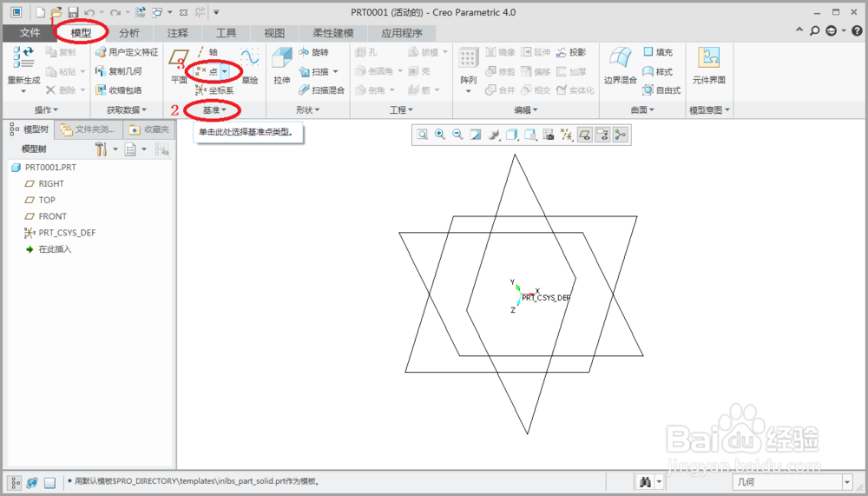The height and width of the screenshot is (496, 868).
Task: Open the Favorites (收藏夹) panel tab
Action: [x=149, y=129]
